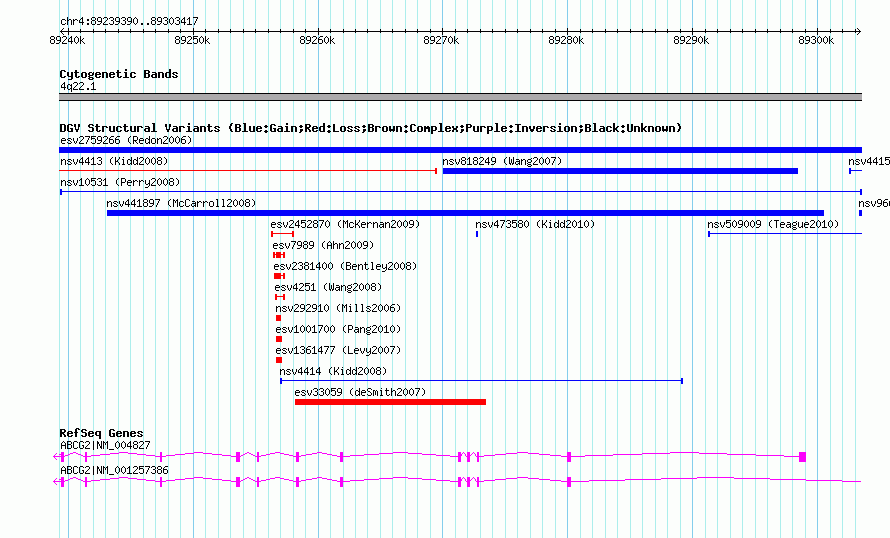Open the nsv10531 (Perry2008) label
This screenshot has width=890, height=538.
[x=120, y=182]
